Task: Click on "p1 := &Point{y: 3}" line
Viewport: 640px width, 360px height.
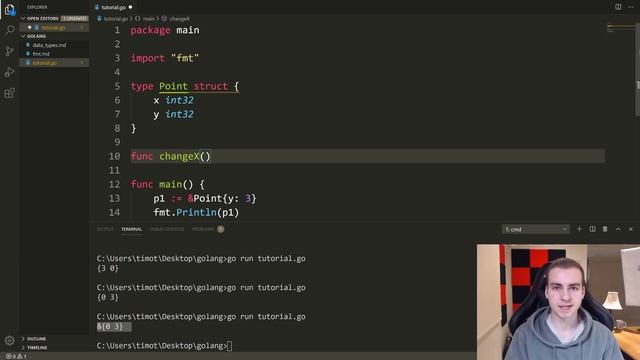Action: (x=205, y=199)
